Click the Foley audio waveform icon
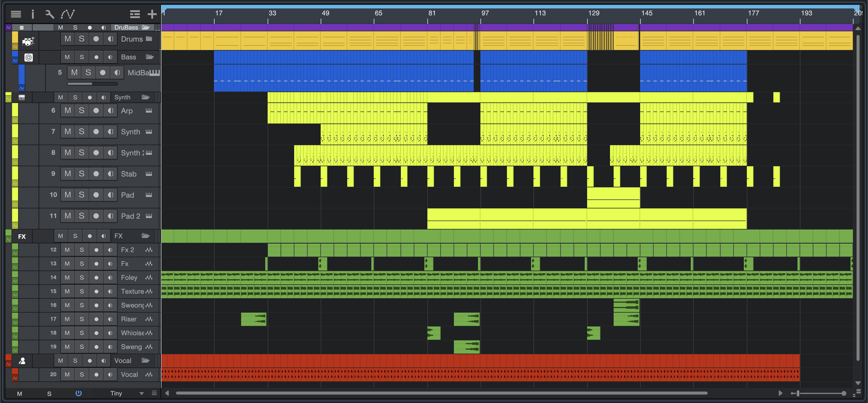 coord(149,277)
